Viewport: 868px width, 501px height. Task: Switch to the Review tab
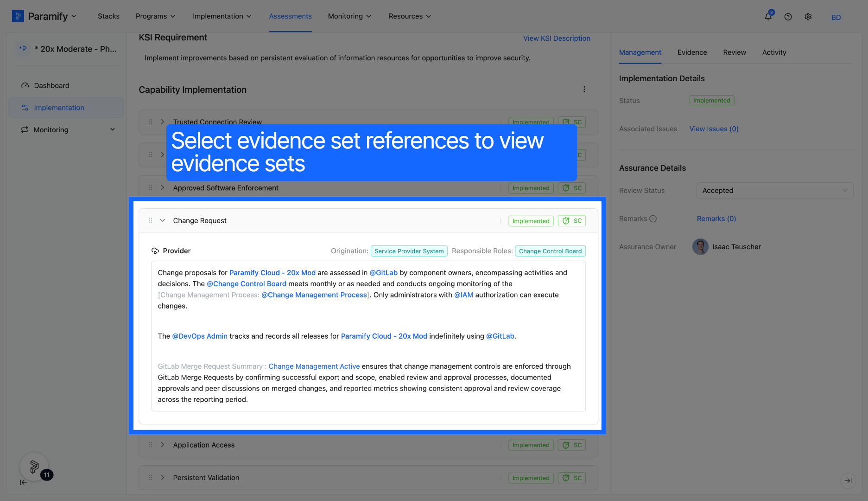[735, 52]
